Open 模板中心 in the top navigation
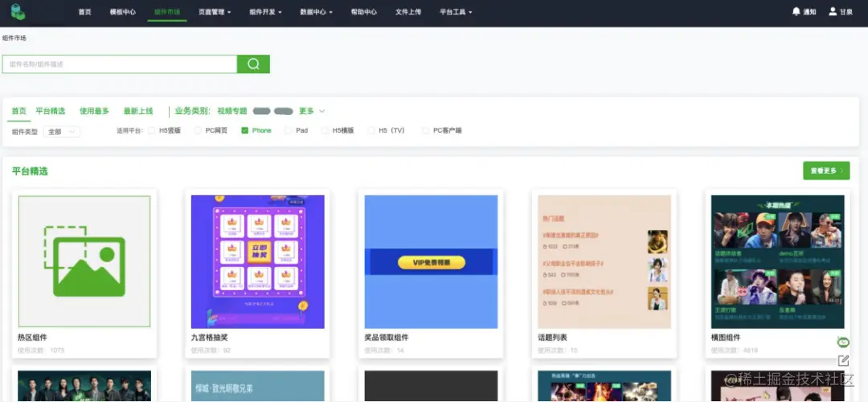868x402 pixels. [x=123, y=11]
